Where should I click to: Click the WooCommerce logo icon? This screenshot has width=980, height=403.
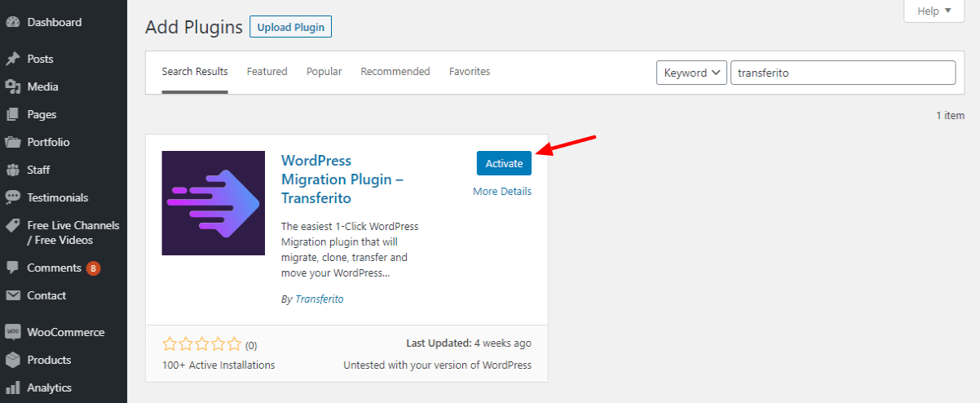click(x=13, y=332)
